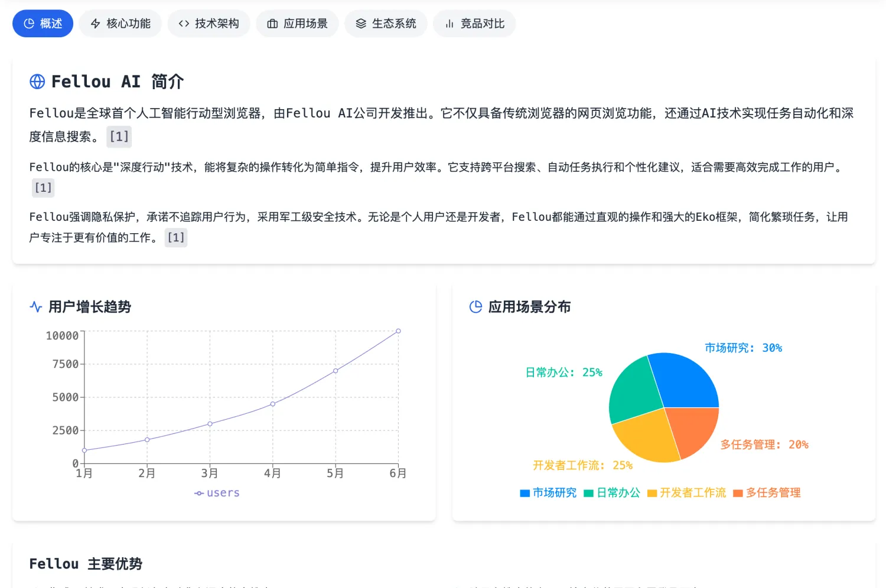Click the 4月 data point on the line
This screenshot has width=886, height=588.
(x=273, y=404)
